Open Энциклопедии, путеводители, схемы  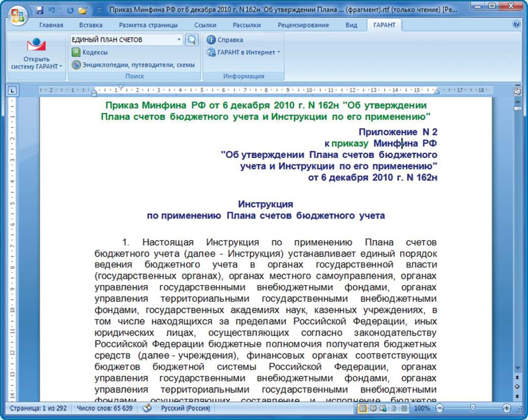134,65
